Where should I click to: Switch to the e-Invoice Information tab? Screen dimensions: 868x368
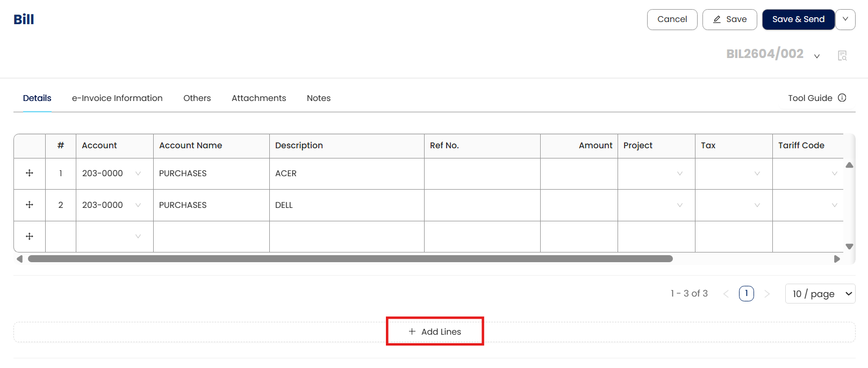point(117,98)
